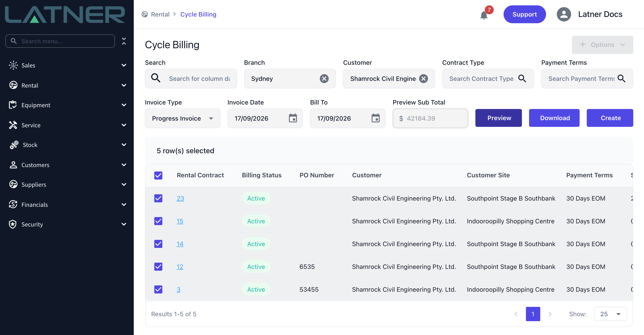Click the Preview button
This screenshot has width=644, height=335.
[498, 118]
